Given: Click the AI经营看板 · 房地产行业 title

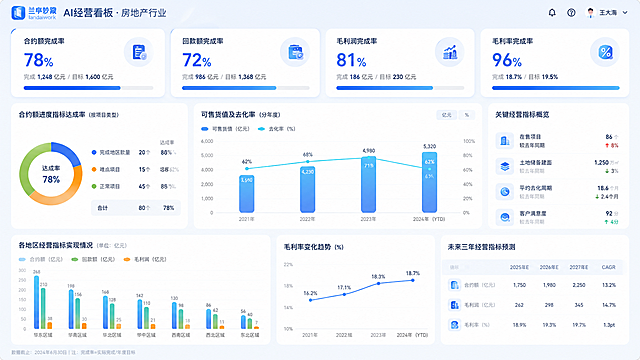Looking at the screenshot, I should (115, 13).
